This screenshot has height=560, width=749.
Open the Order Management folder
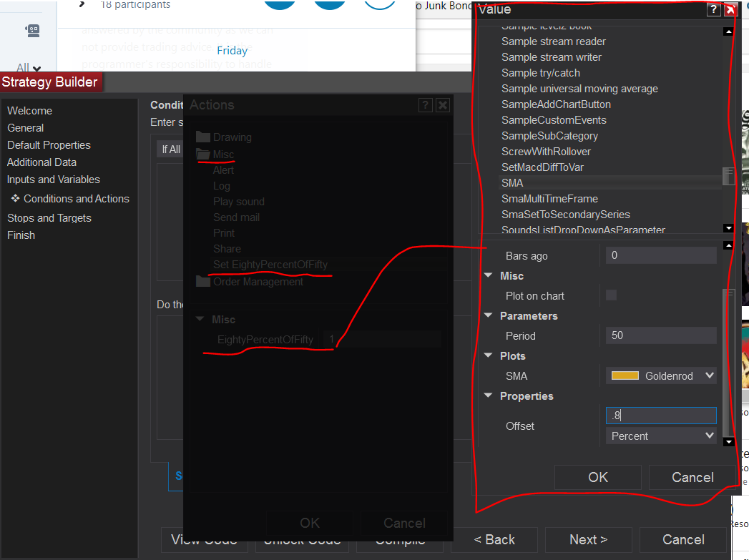coord(250,282)
